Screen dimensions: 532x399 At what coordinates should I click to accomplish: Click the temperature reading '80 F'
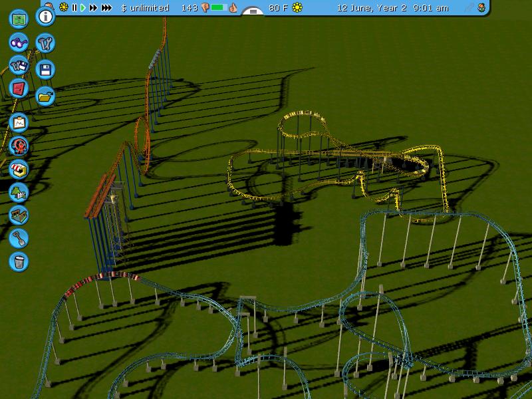(279, 8)
